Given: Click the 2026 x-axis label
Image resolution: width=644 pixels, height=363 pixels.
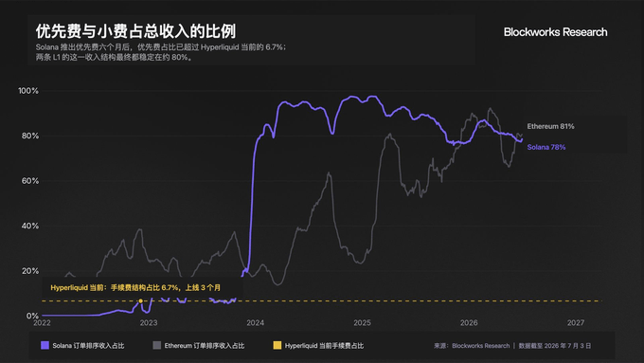Looking at the screenshot, I should (469, 323).
